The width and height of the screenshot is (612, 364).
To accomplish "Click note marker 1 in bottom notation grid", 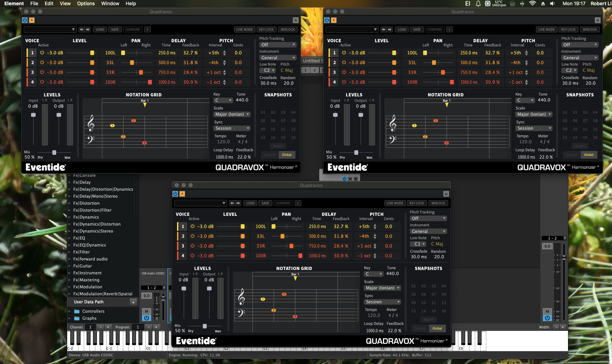I will click(x=263, y=299).
